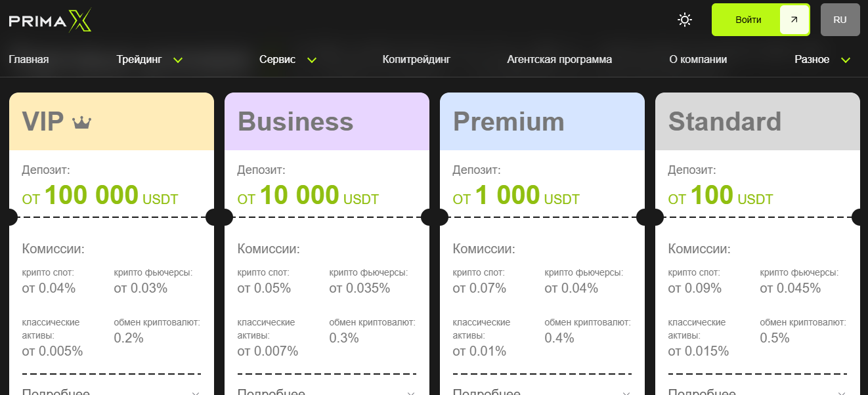Open Копитрейдинг menu item
Screen dimensions: 868x395
416,60
